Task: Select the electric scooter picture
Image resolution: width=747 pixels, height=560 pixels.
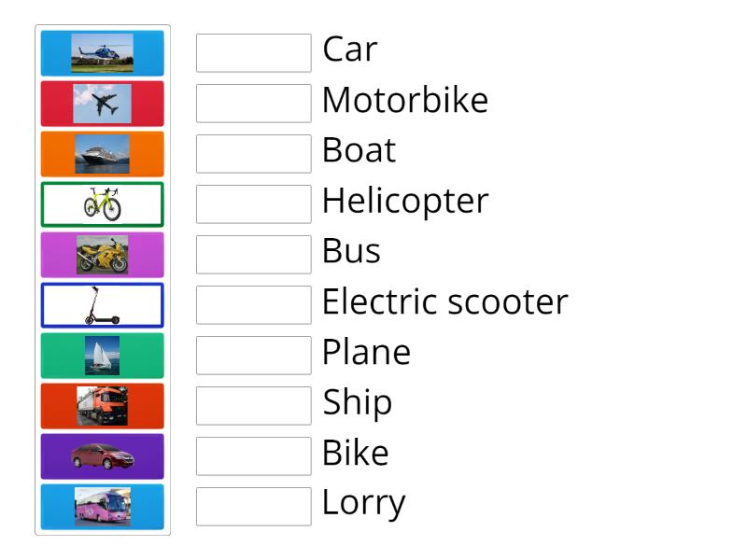Action: (x=102, y=304)
